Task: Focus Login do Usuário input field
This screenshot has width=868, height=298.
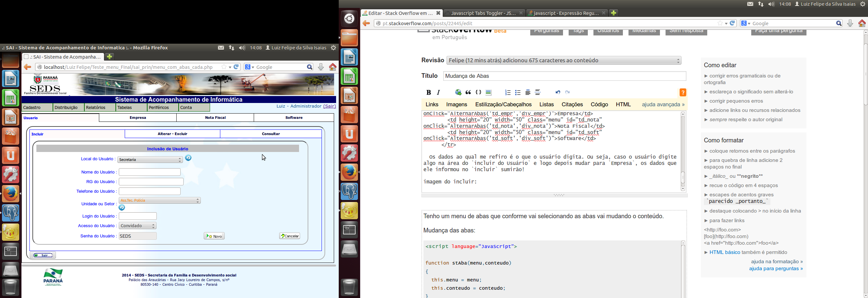Action: tap(138, 216)
